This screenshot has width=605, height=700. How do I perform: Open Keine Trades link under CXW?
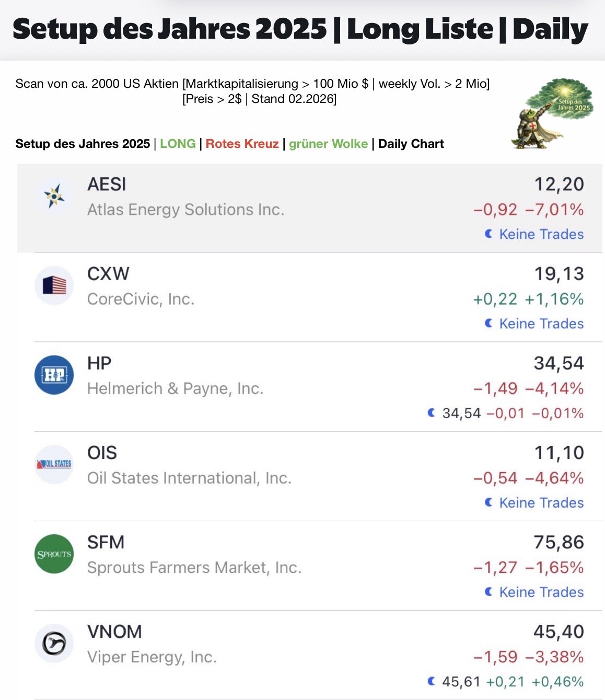pyautogui.click(x=541, y=324)
